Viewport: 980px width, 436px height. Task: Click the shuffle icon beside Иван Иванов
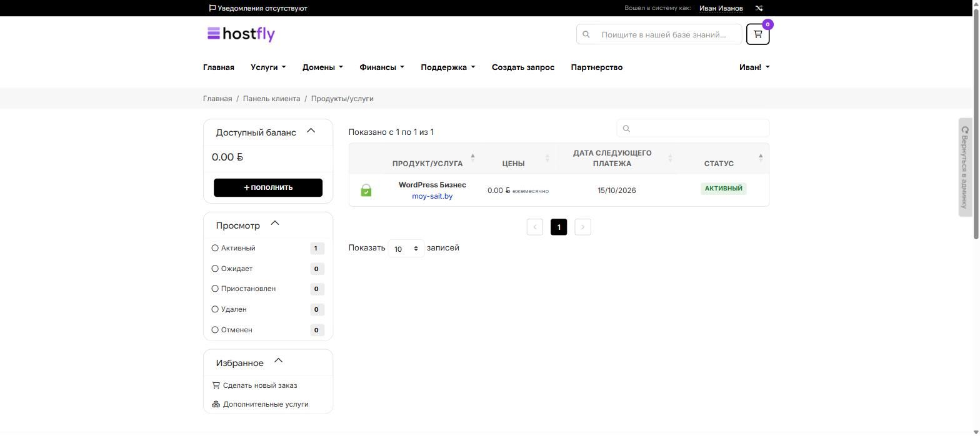pyautogui.click(x=759, y=8)
